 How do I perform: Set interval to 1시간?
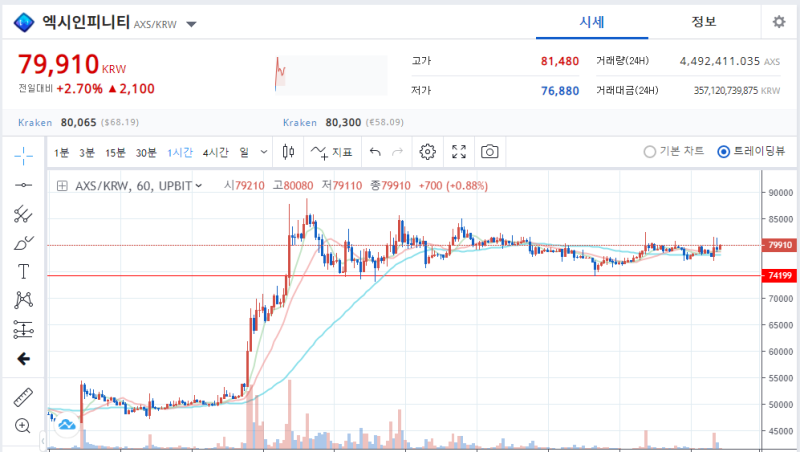pyautogui.click(x=180, y=153)
